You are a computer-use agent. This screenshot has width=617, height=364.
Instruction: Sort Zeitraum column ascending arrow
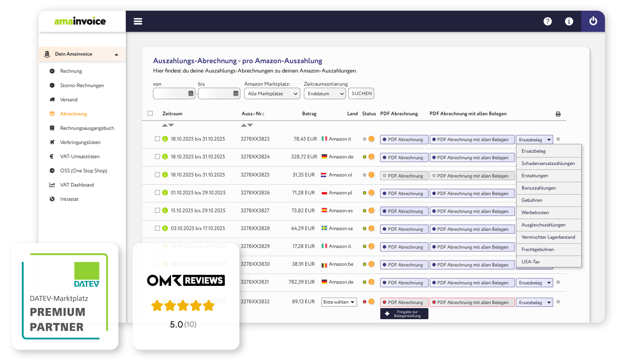(165, 125)
